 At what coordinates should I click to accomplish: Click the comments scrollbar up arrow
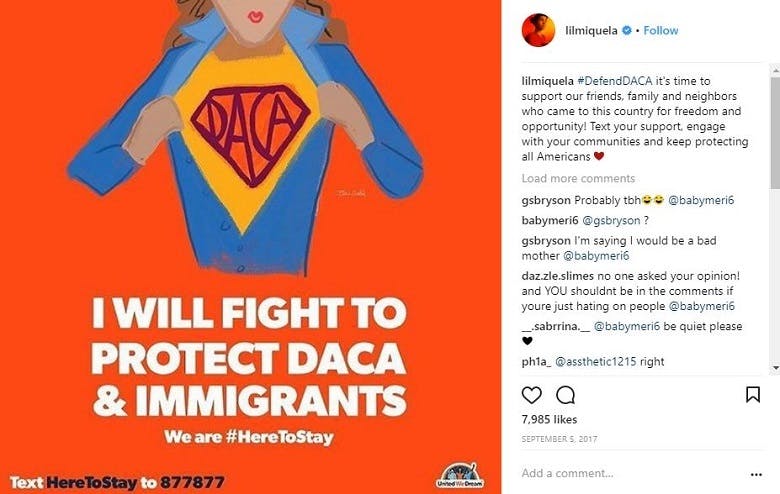point(776,71)
